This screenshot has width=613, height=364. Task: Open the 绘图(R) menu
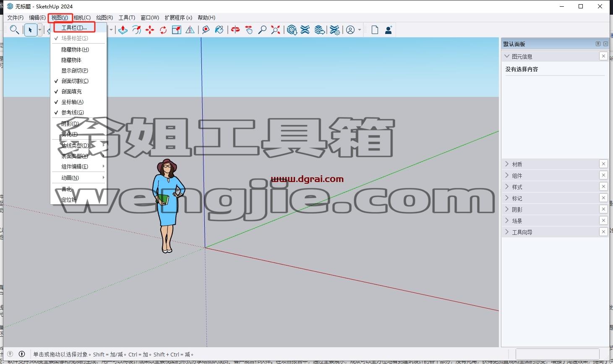104,18
